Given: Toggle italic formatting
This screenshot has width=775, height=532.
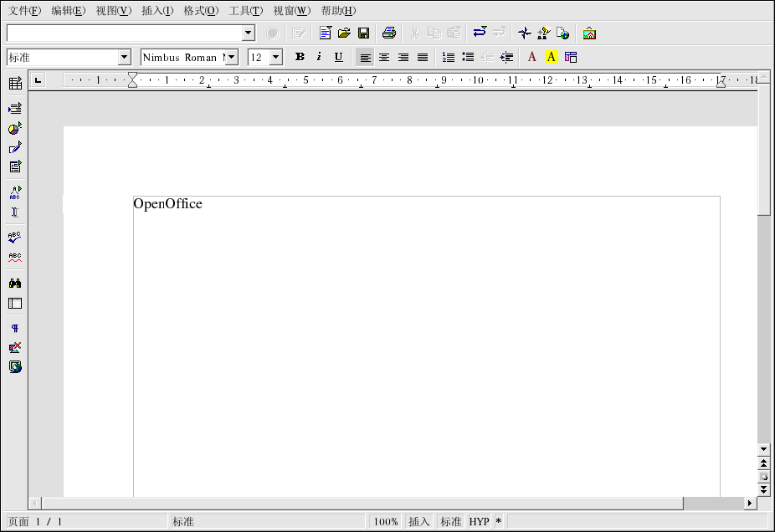Looking at the screenshot, I should point(319,57).
